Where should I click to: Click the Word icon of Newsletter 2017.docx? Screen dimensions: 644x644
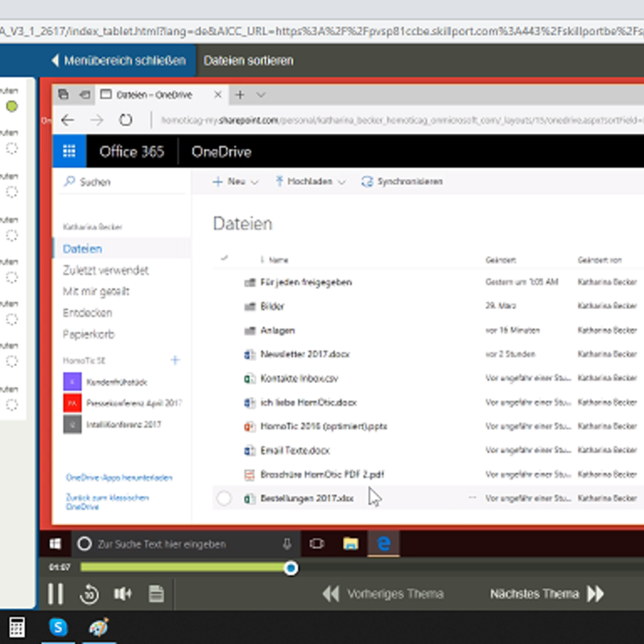point(250,354)
